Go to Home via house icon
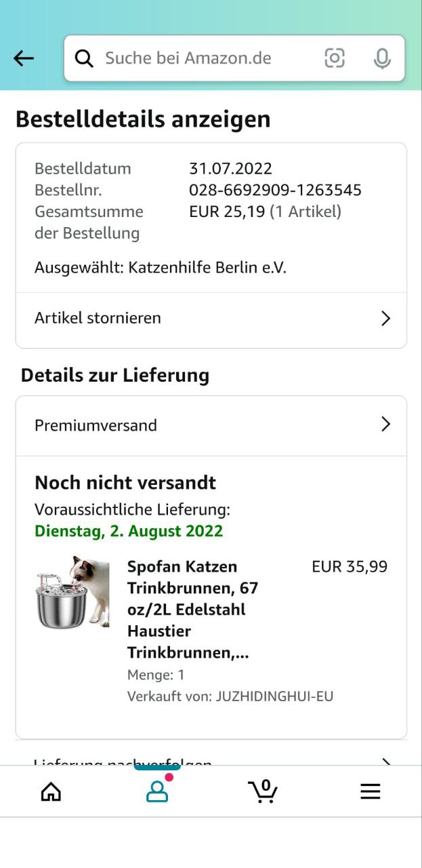This screenshot has width=422, height=868. [x=51, y=791]
